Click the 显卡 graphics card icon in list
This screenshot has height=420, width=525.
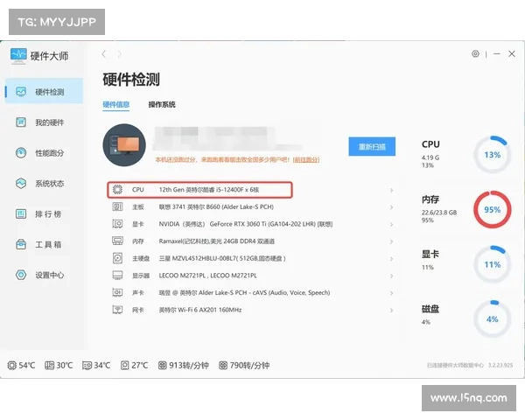pos(117,224)
